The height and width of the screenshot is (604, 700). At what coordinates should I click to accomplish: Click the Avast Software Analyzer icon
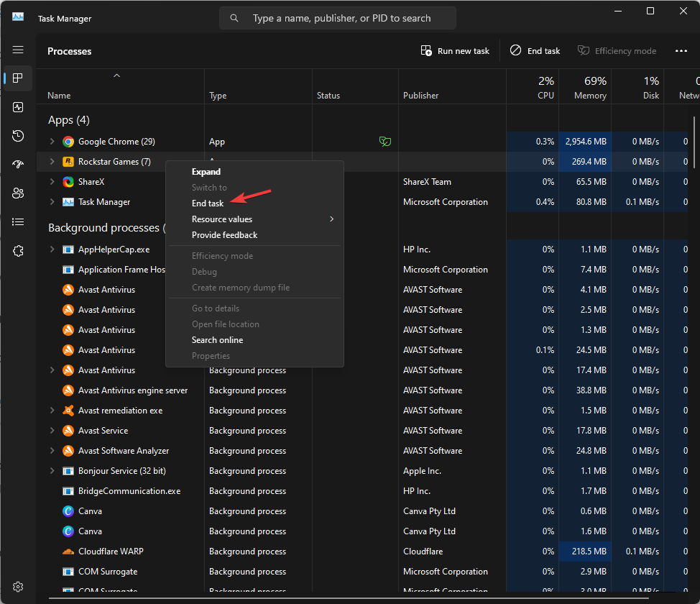click(x=68, y=451)
